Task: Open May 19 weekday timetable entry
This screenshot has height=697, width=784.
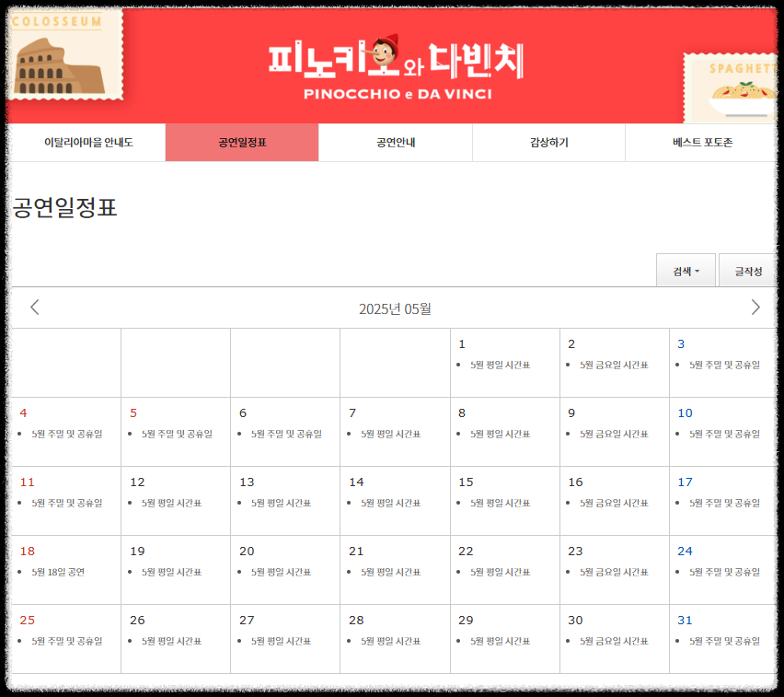Action: click(171, 572)
